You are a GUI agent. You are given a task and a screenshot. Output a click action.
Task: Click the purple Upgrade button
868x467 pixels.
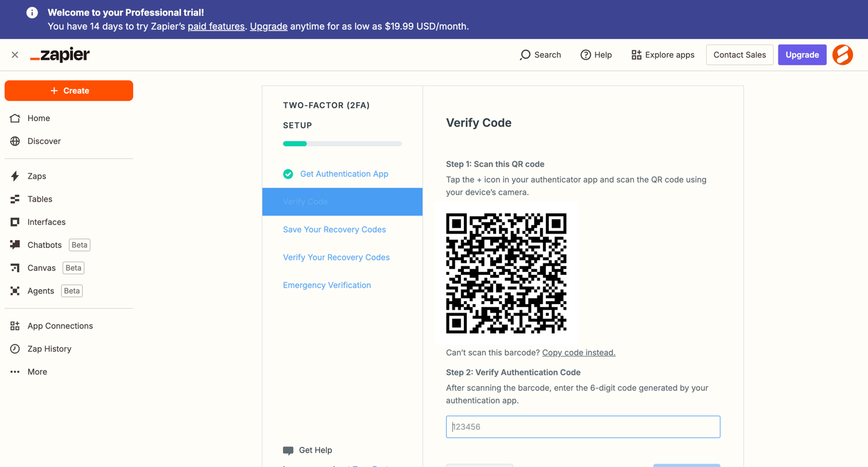pyautogui.click(x=802, y=55)
